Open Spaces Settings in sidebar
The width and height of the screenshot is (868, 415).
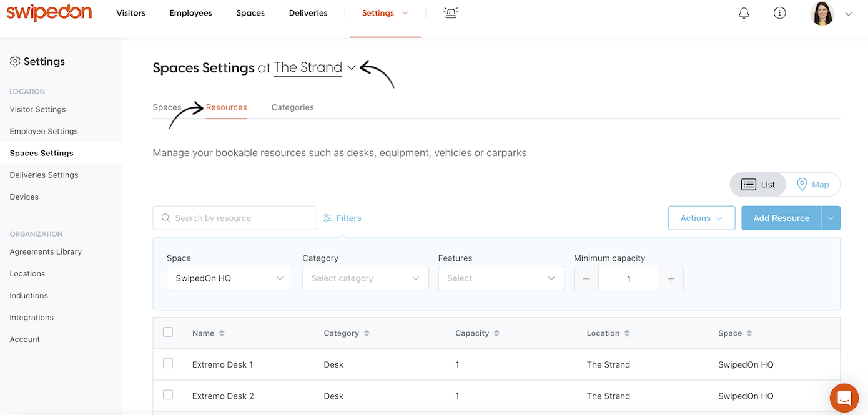pyautogui.click(x=41, y=153)
